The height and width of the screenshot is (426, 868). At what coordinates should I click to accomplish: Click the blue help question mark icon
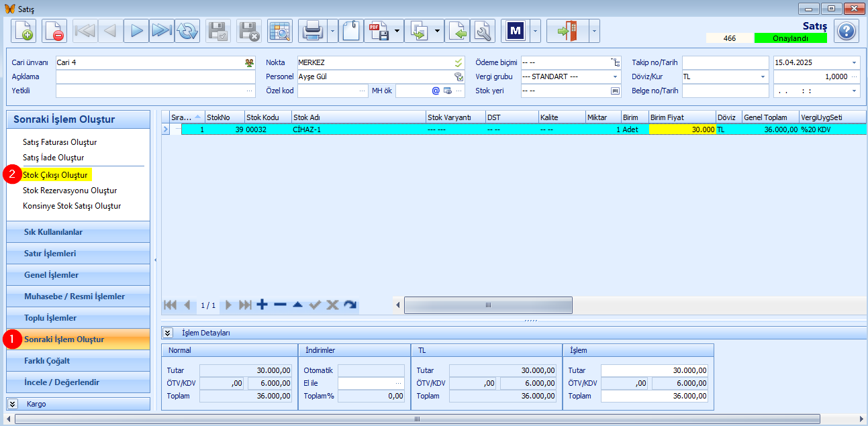(x=847, y=31)
